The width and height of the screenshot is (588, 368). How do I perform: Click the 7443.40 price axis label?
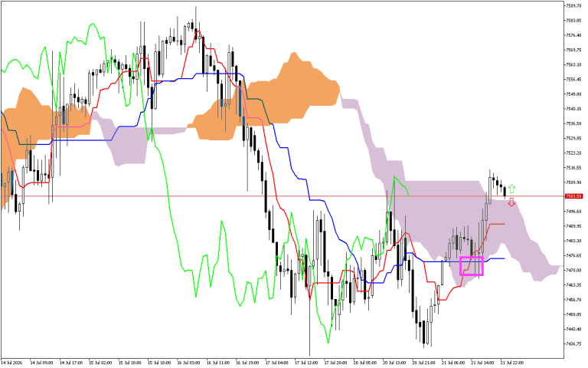pyautogui.click(x=573, y=330)
